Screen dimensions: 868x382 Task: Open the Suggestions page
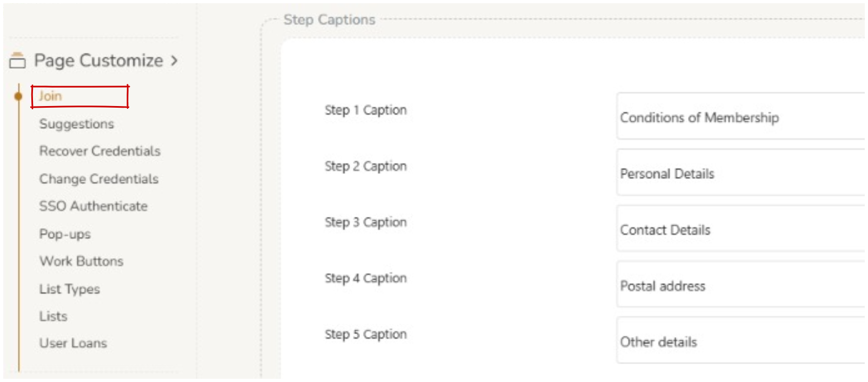click(x=76, y=124)
